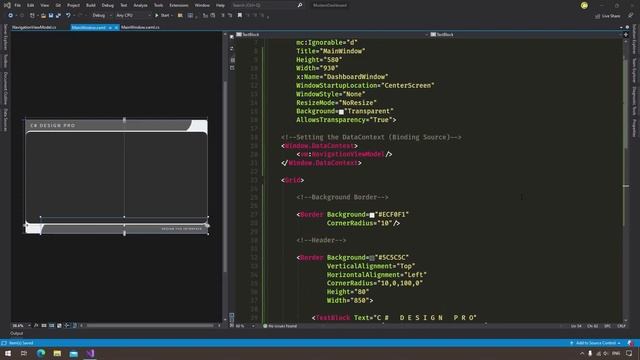Open the Extensions menu

tap(179, 5)
